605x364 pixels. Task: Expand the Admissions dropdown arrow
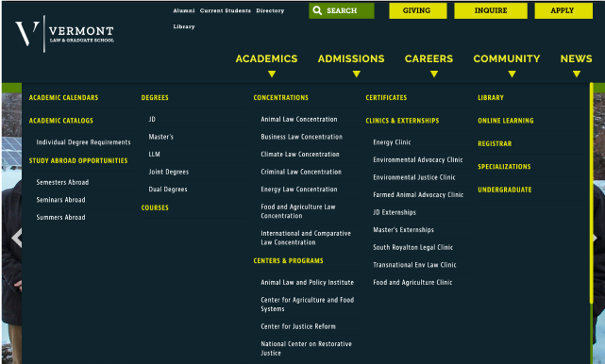[x=356, y=74]
